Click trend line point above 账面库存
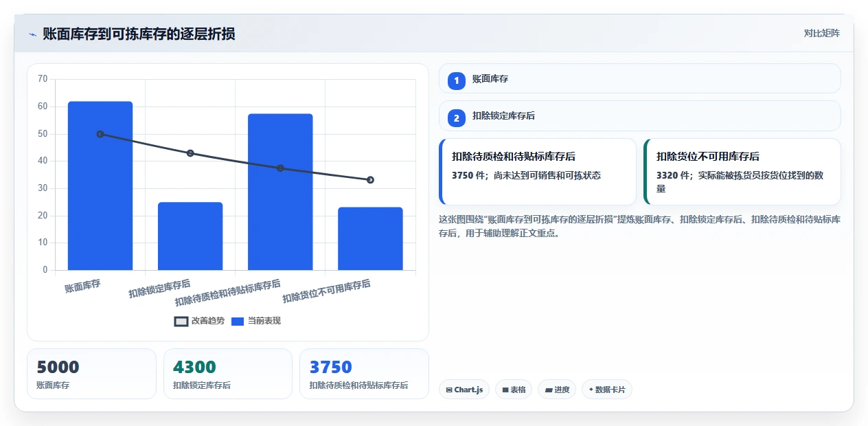Screen dimensions: 868x426 100,134
